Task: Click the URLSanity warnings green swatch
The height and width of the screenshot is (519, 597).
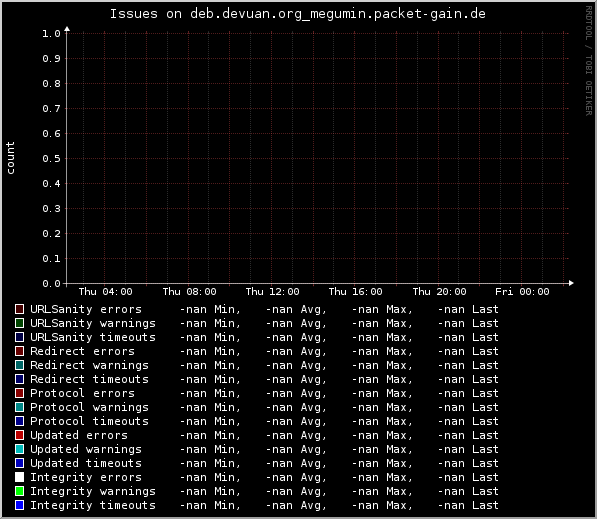Action: point(19,323)
